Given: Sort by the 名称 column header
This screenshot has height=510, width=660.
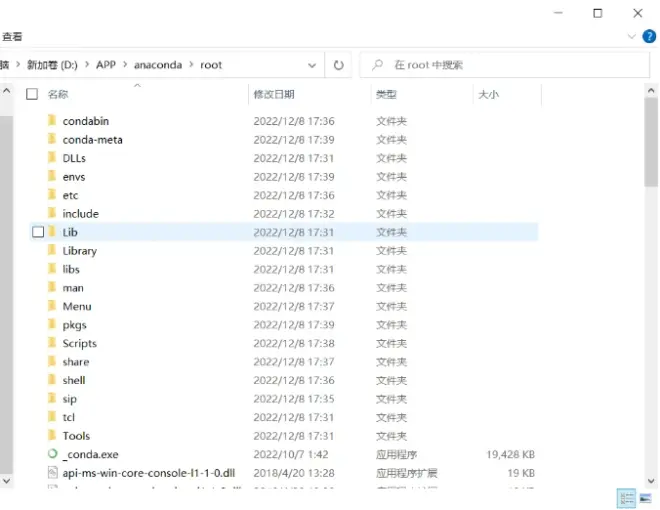Looking at the screenshot, I should 58,94.
